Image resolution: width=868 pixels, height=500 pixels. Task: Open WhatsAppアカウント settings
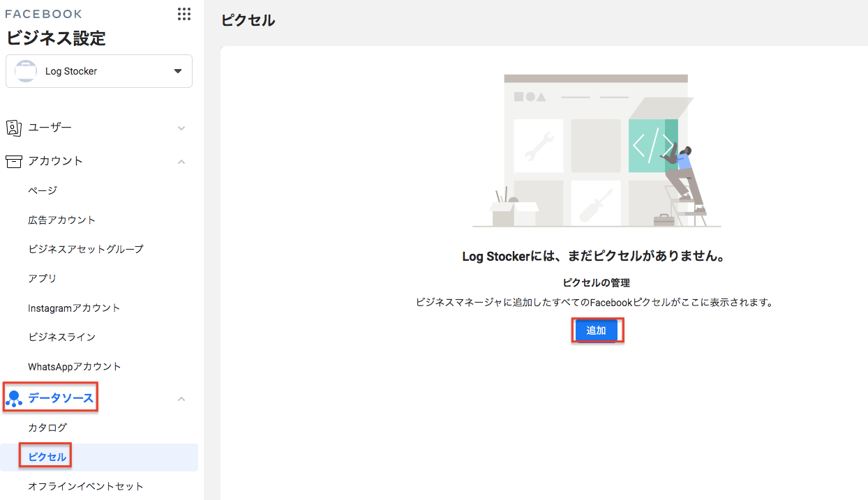(x=75, y=366)
